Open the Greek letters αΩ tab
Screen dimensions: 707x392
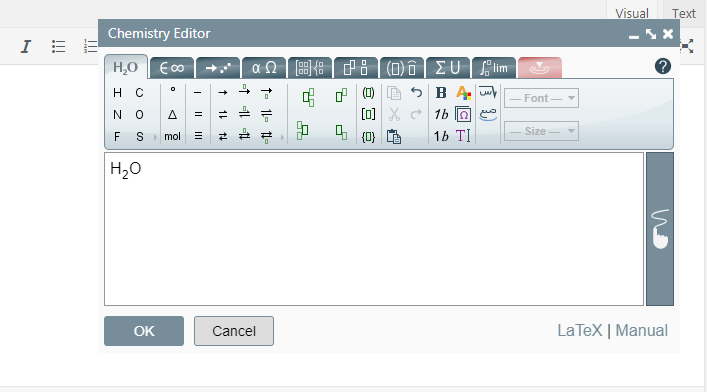264,68
